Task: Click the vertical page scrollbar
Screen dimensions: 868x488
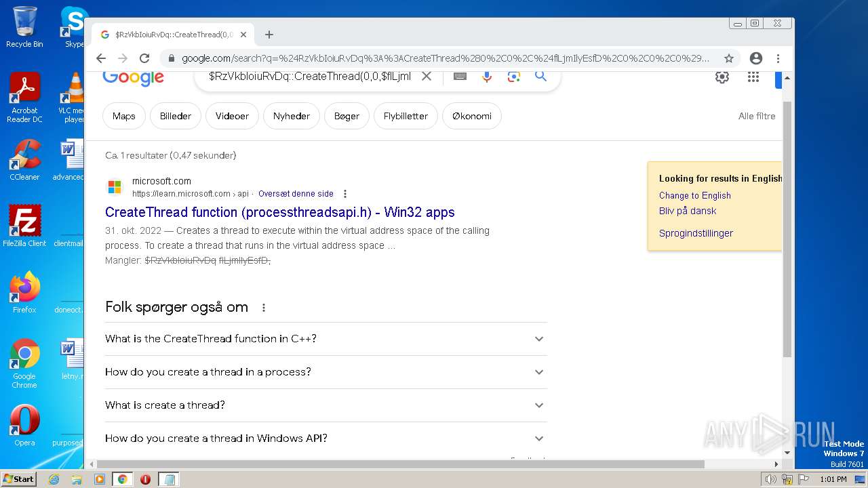Action: click(x=787, y=230)
